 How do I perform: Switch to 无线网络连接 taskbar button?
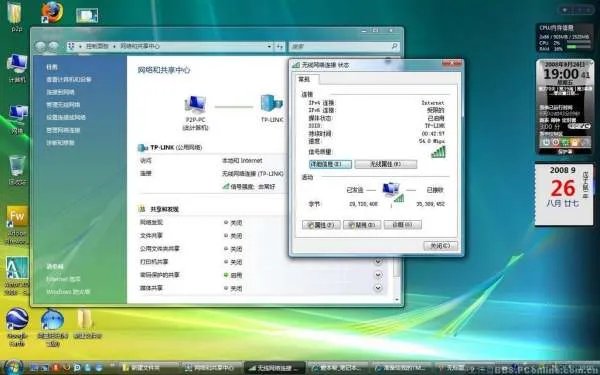[x=275, y=368]
